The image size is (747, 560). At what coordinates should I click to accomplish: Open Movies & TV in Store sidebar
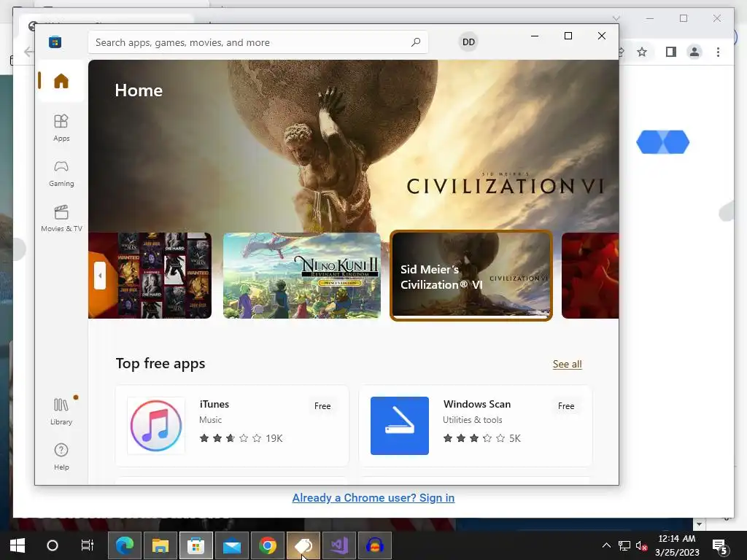[61, 218]
